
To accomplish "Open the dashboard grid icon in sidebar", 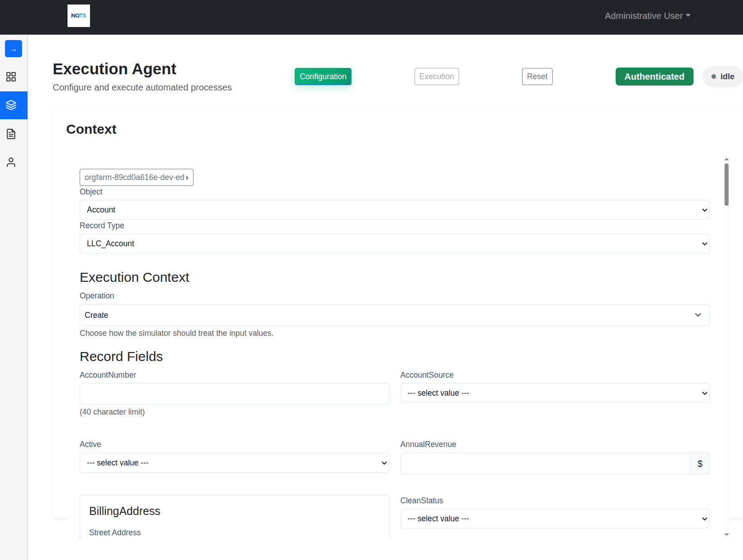I will click(11, 77).
